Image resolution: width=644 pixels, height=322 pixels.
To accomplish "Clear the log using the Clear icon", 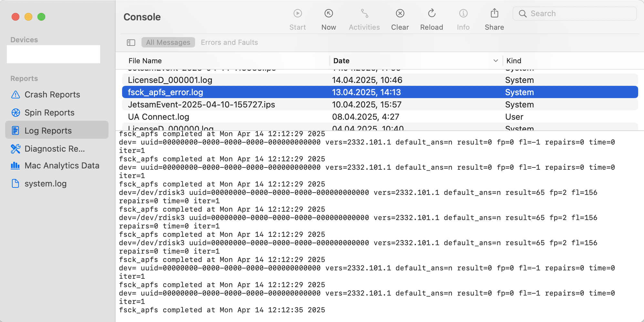I will [400, 14].
